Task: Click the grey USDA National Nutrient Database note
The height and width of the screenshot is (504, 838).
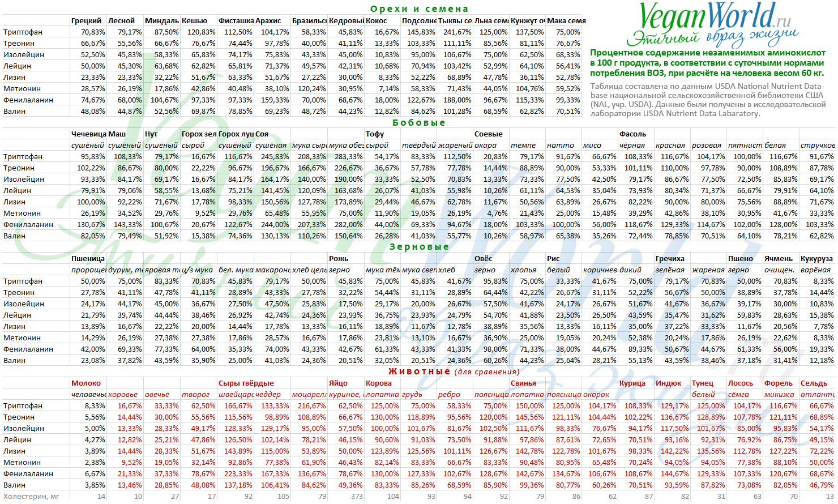Action: coord(708,100)
